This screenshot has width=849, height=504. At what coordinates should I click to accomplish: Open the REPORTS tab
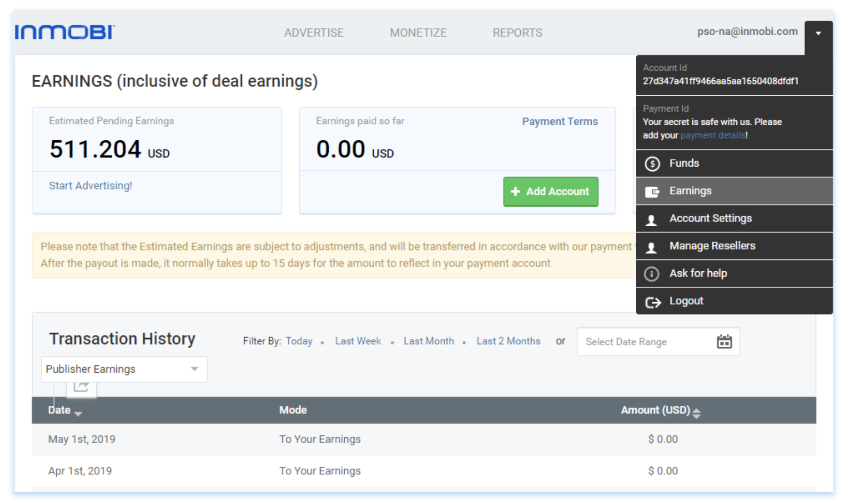point(517,33)
